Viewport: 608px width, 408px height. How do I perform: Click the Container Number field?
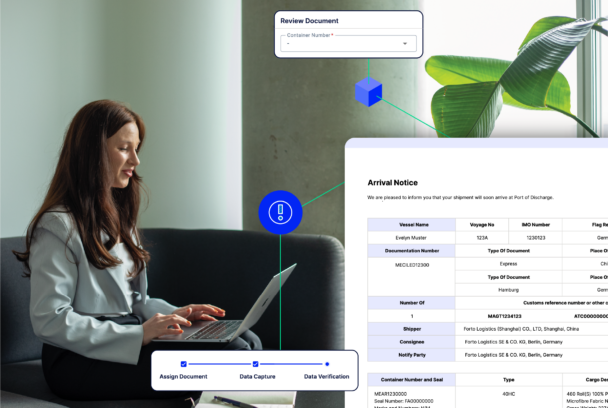point(340,43)
